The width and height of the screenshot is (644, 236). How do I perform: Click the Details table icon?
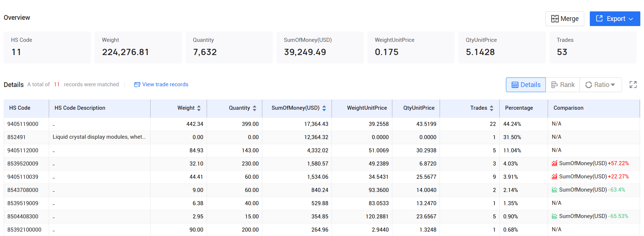point(515,85)
